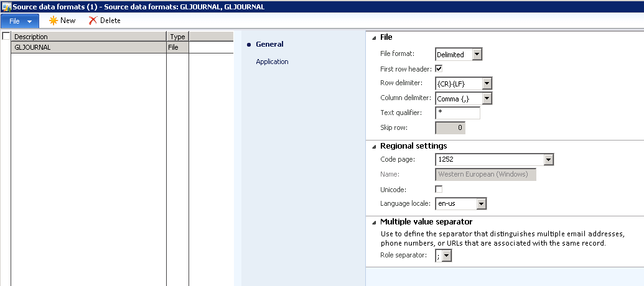Toggle the First row header checkbox
The image size is (644, 286).
tap(439, 68)
